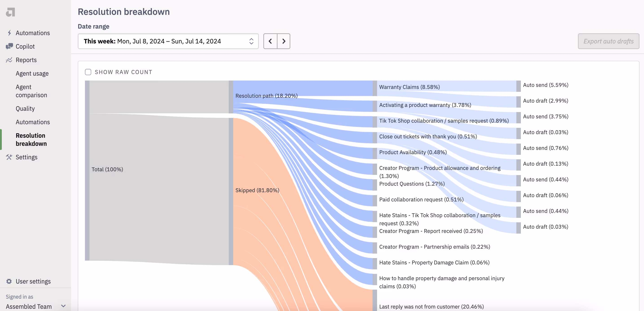Click Activating a product warranty (3.78%)
The width and height of the screenshot is (644, 311).
pos(425,105)
